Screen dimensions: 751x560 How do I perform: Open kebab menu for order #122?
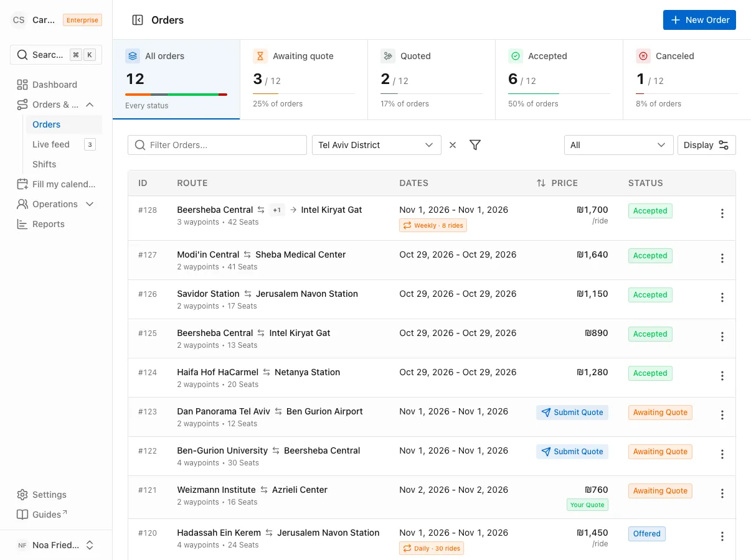coord(722,454)
